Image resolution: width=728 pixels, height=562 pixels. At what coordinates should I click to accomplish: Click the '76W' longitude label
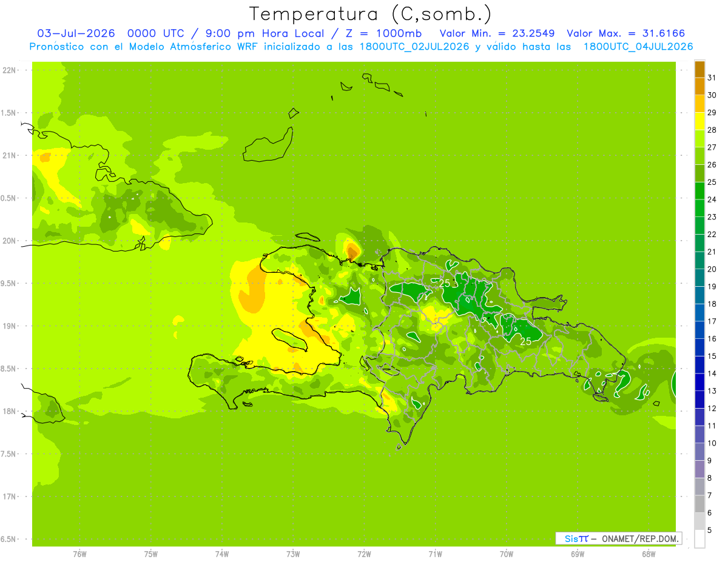click(x=79, y=554)
